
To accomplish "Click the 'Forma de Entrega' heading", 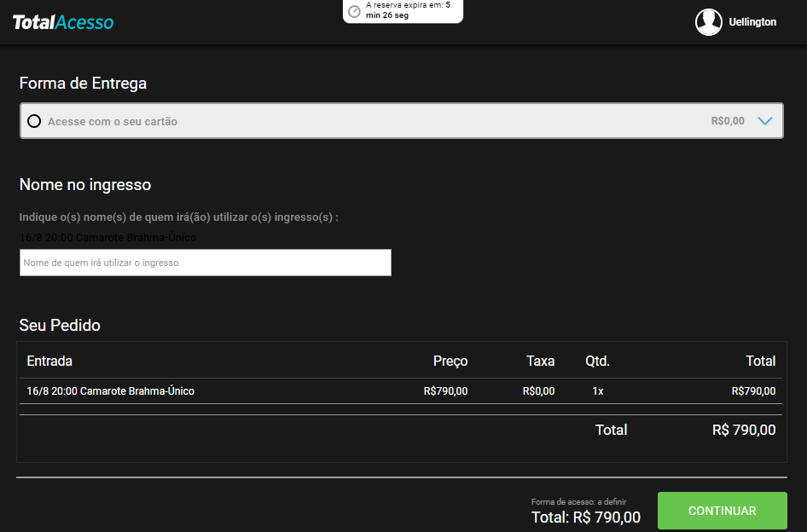I will click(x=83, y=84).
